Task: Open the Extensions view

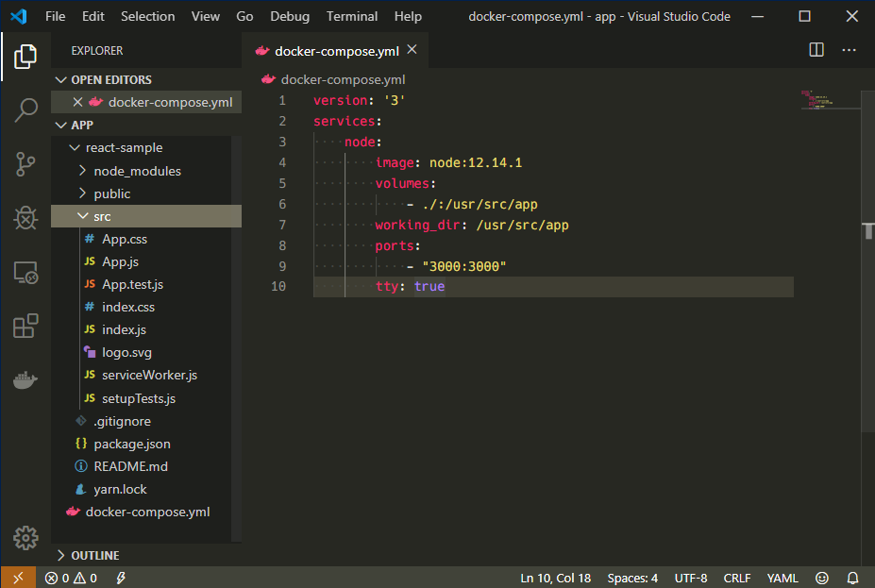Action: 25,328
